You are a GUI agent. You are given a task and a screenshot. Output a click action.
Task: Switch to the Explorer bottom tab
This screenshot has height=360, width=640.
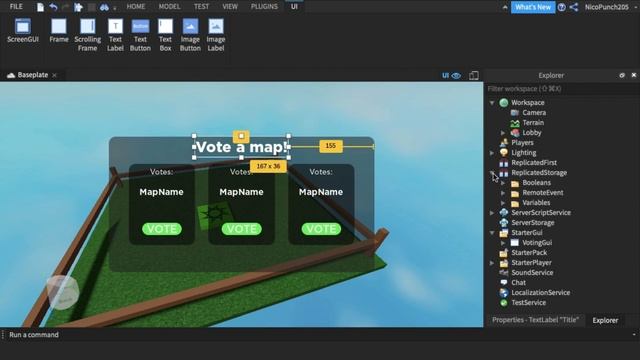605,320
